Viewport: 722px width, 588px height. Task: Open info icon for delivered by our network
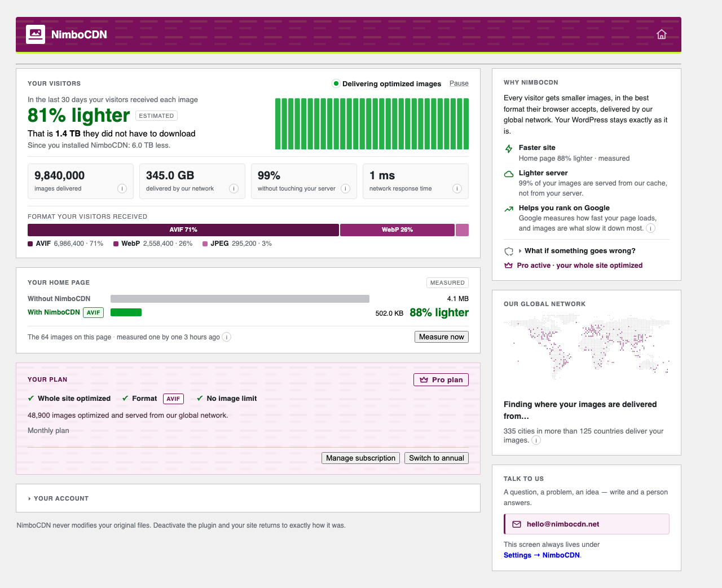pyautogui.click(x=234, y=188)
